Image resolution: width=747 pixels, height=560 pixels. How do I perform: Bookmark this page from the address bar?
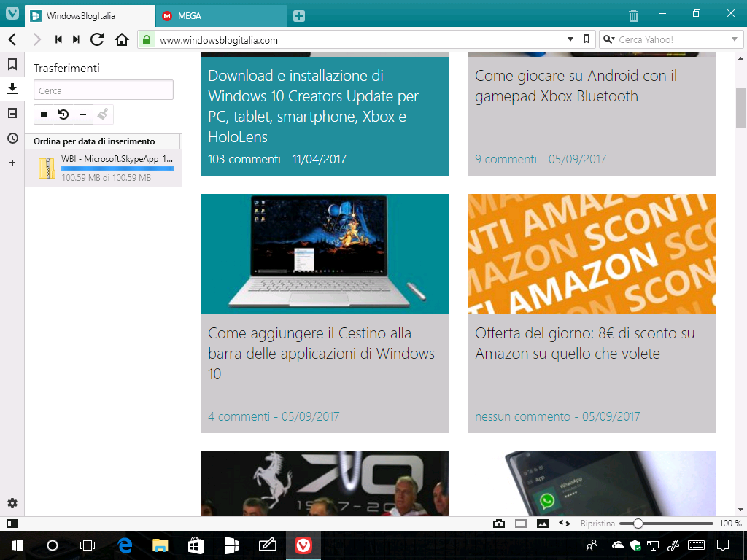(587, 39)
